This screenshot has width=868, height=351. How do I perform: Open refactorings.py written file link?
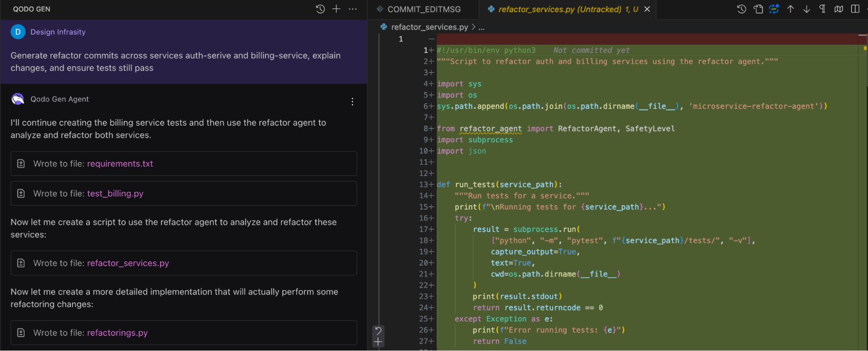(117, 333)
